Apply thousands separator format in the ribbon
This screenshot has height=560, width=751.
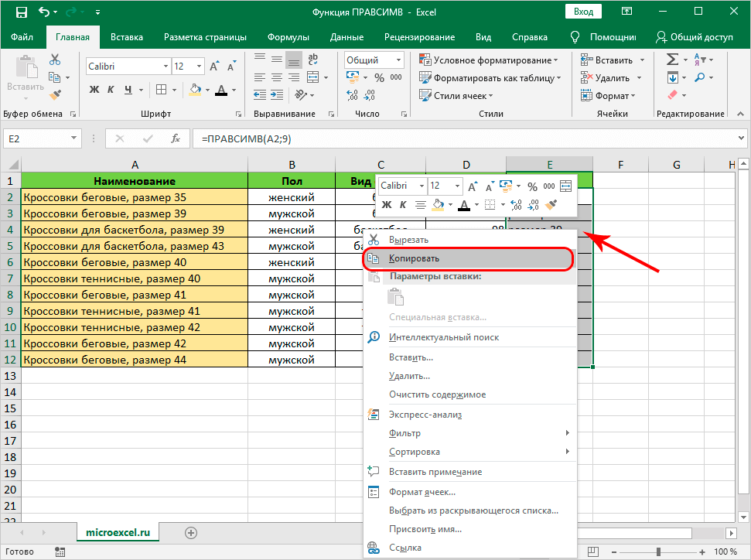pos(396,77)
